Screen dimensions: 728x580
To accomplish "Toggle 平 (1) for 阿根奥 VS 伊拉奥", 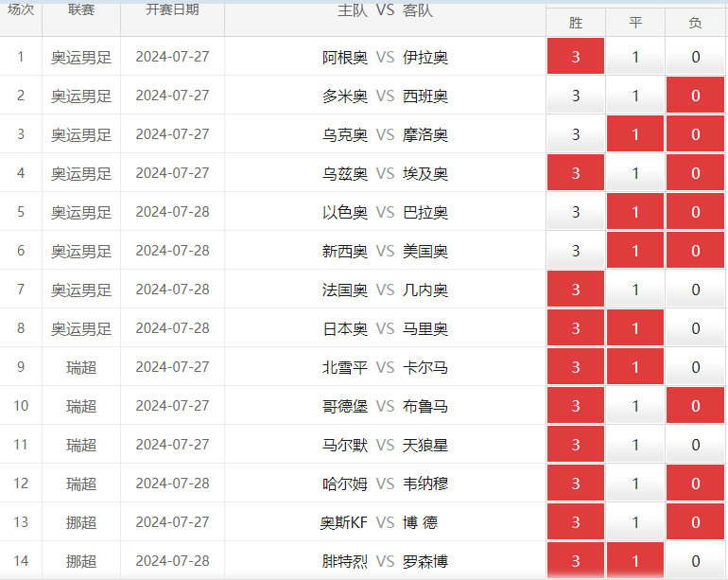I will [x=635, y=56].
